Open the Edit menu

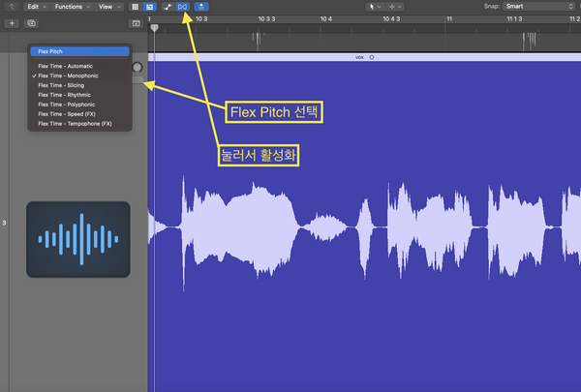pyautogui.click(x=35, y=6)
